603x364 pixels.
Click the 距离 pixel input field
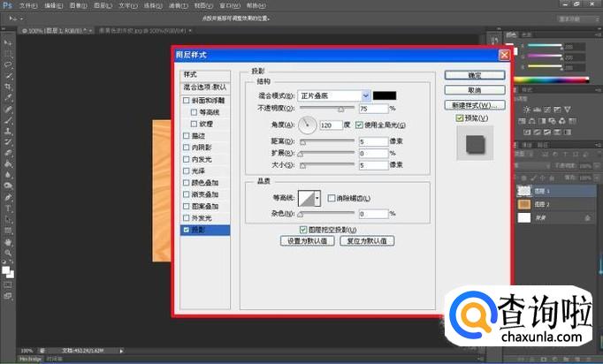pos(374,140)
